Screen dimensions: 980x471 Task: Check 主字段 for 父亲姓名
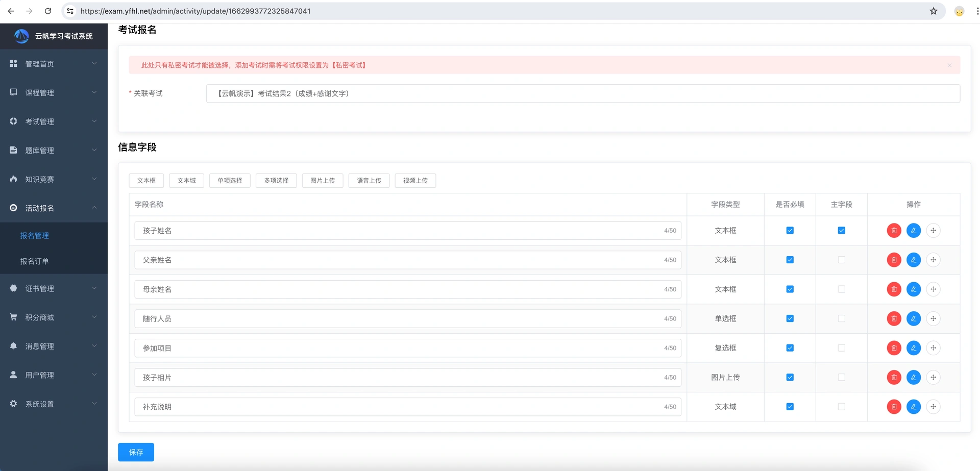[x=841, y=260]
